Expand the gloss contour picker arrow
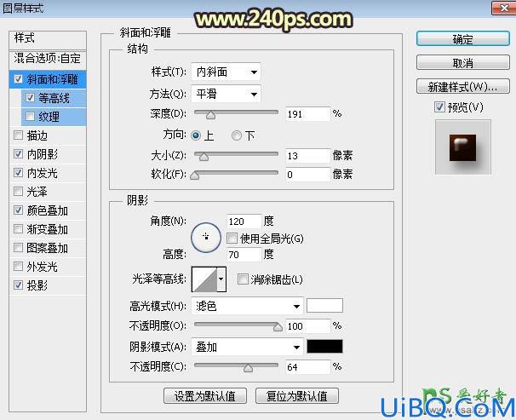 point(221,279)
